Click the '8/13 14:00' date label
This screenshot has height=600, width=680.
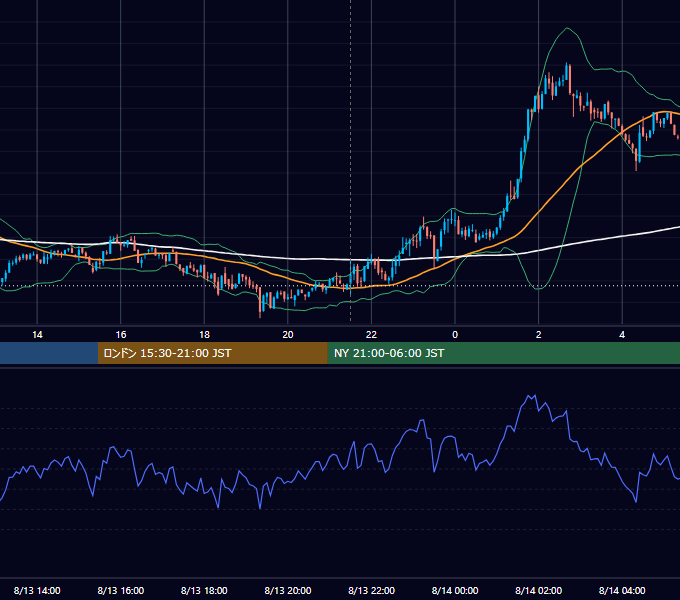tap(37, 590)
